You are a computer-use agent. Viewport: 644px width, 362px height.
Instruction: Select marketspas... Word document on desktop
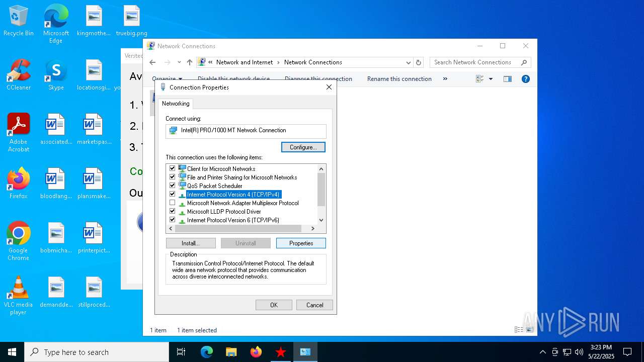[x=94, y=130]
